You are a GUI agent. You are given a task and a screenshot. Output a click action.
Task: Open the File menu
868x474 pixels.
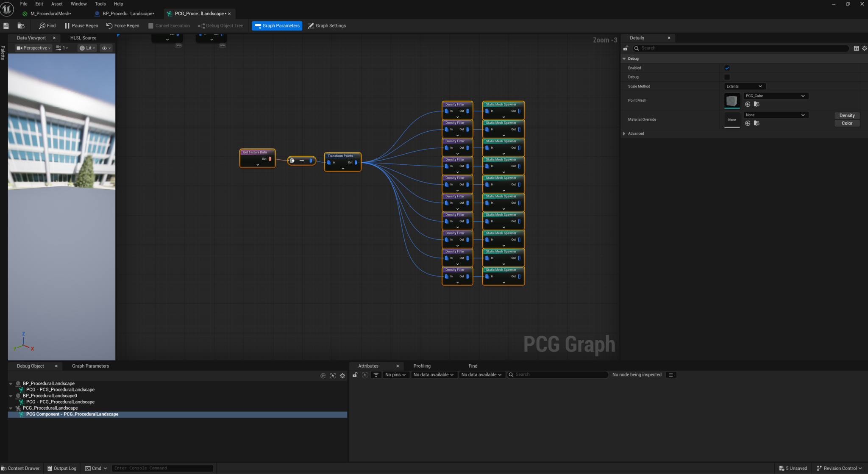24,4
